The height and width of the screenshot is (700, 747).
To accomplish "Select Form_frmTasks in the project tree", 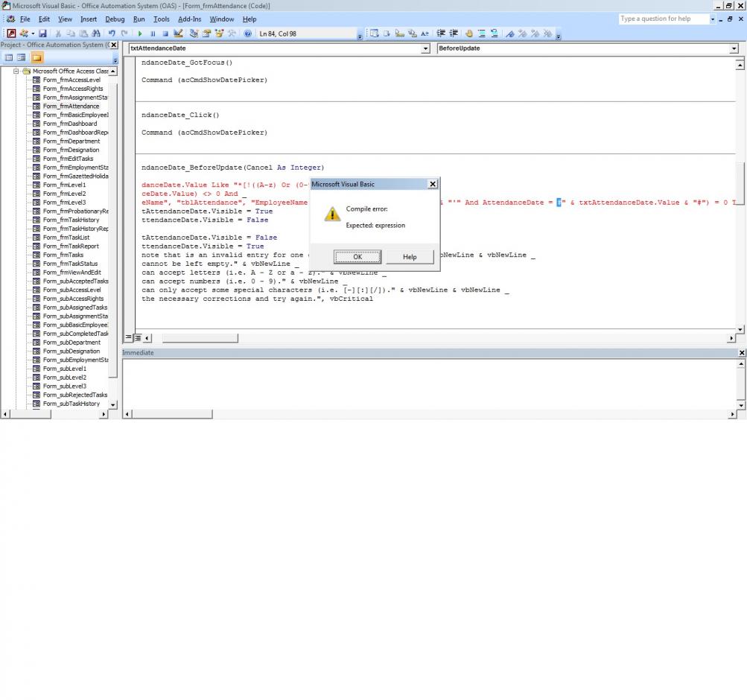I will (x=63, y=255).
